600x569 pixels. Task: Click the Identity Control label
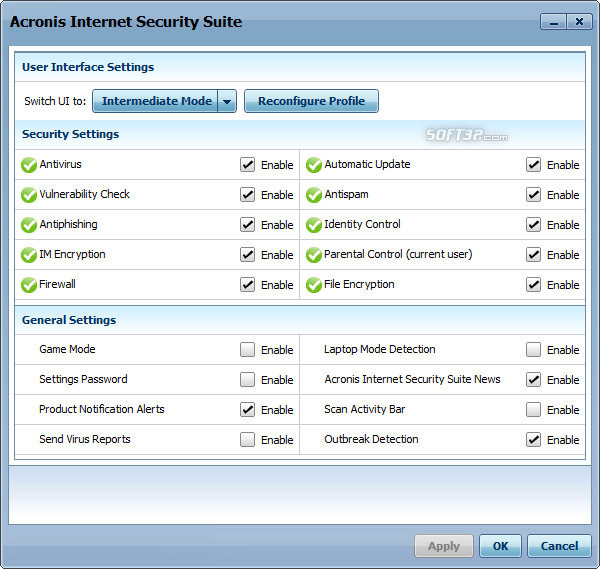pyautogui.click(x=362, y=225)
